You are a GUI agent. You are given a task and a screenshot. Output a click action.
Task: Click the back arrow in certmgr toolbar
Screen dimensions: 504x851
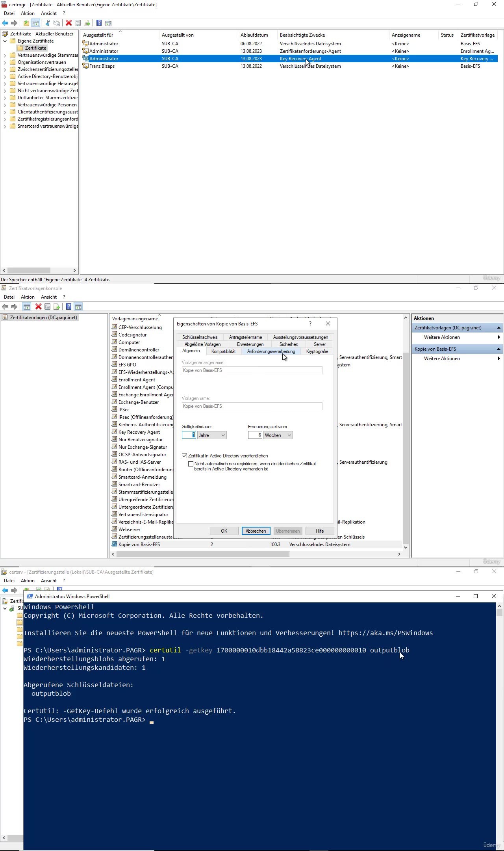pyautogui.click(x=5, y=23)
